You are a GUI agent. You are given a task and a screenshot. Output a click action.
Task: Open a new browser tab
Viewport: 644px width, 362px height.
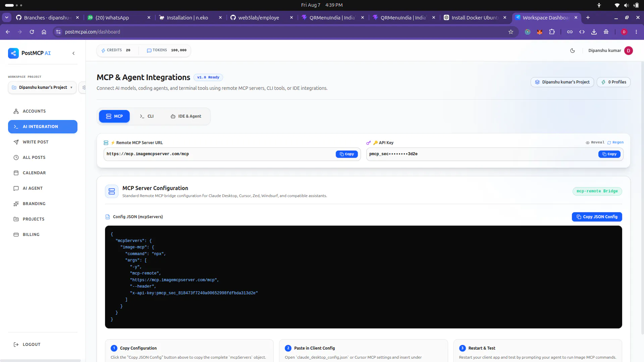[588, 18]
